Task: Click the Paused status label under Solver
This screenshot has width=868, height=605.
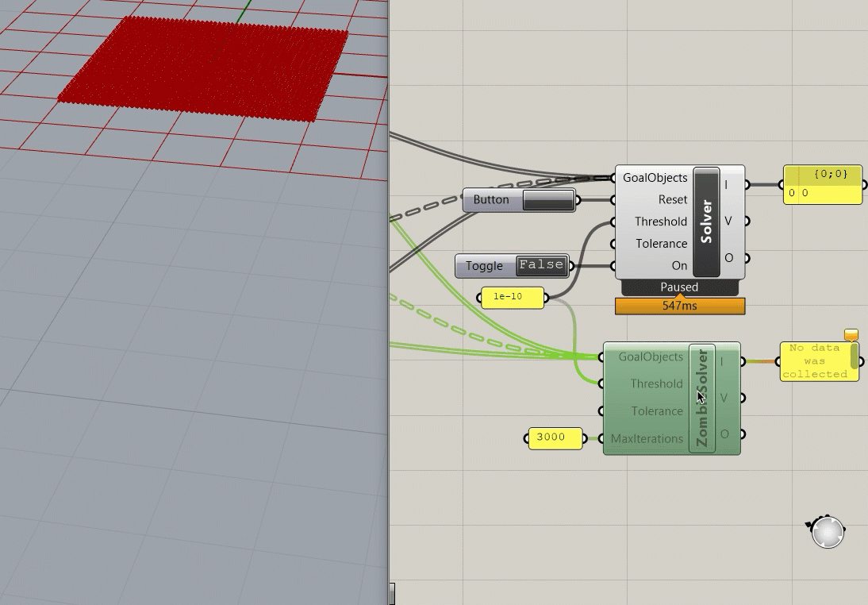Action: tap(679, 287)
